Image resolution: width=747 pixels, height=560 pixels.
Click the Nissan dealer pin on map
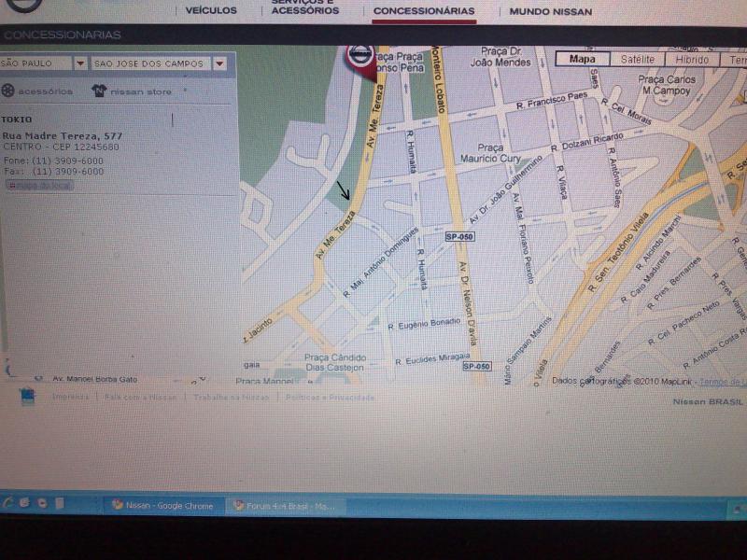click(360, 60)
